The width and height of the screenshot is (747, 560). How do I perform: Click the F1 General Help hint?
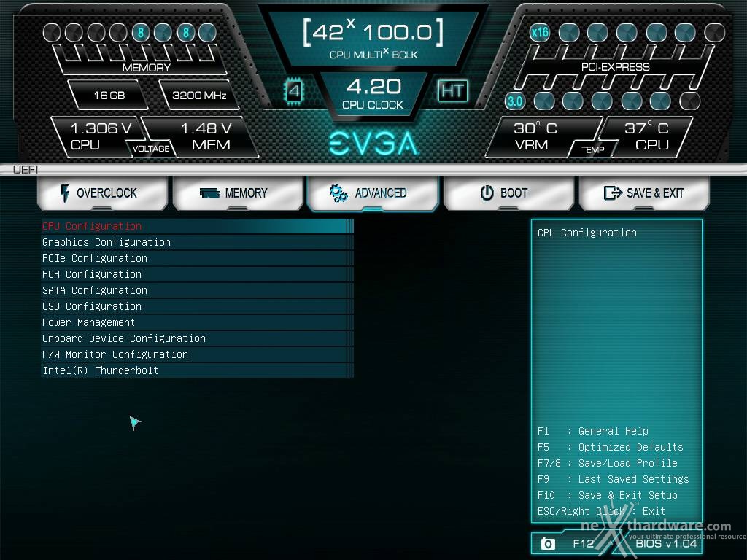point(592,431)
